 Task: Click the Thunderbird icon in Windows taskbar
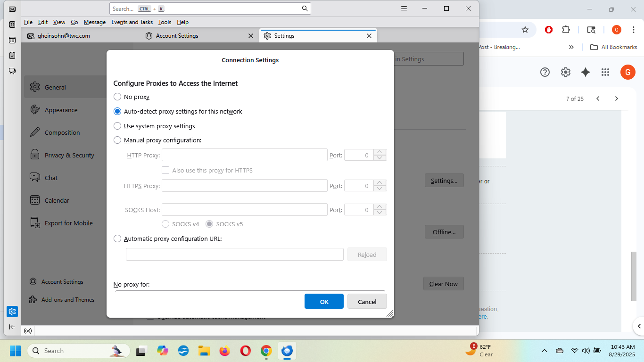coord(287,351)
